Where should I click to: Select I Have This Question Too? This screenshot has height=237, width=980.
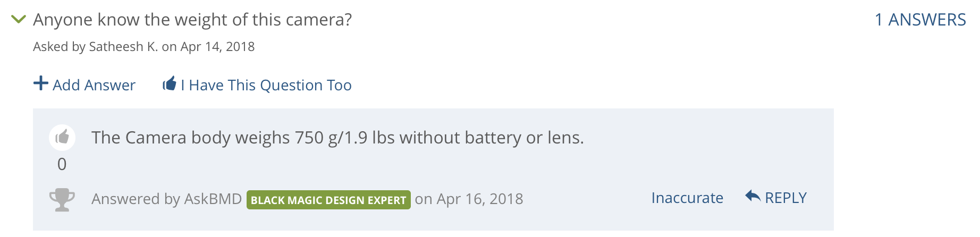[x=266, y=85]
